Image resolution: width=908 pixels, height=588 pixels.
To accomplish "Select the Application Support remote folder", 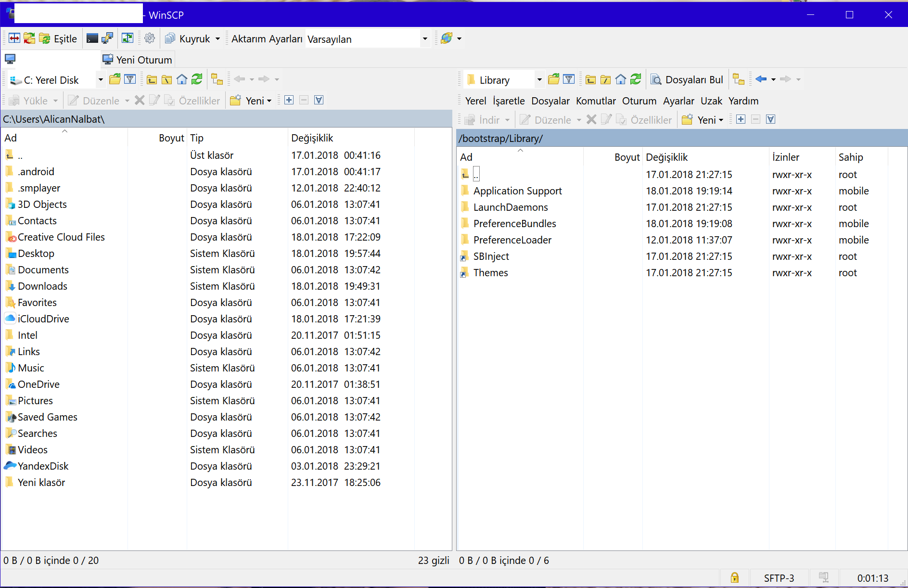I will (x=517, y=191).
